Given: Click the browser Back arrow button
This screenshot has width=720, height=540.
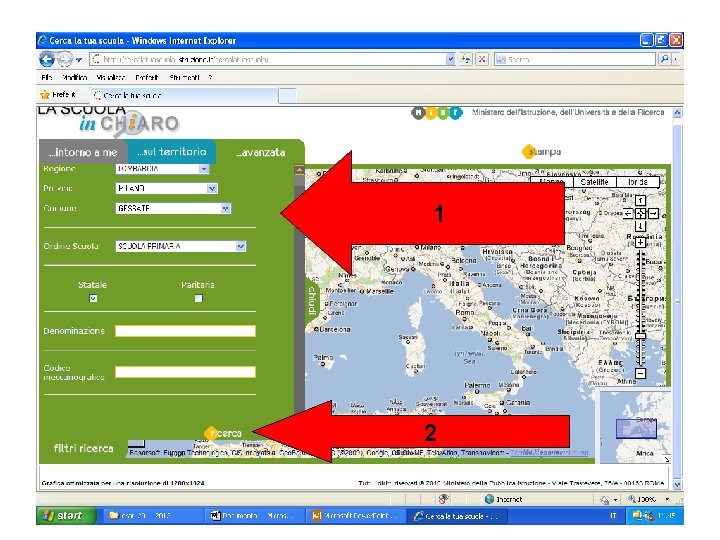Looking at the screenshot, I should (x=47, y=59).
